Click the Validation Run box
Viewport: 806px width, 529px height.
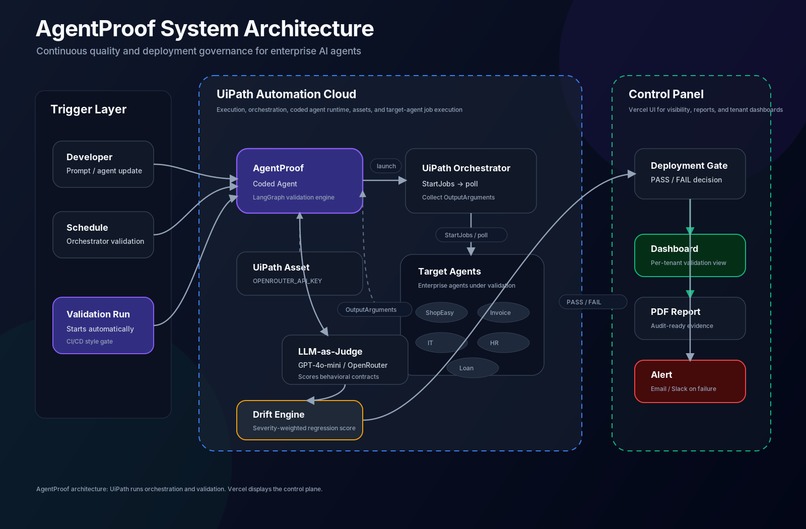pos(103,325)
